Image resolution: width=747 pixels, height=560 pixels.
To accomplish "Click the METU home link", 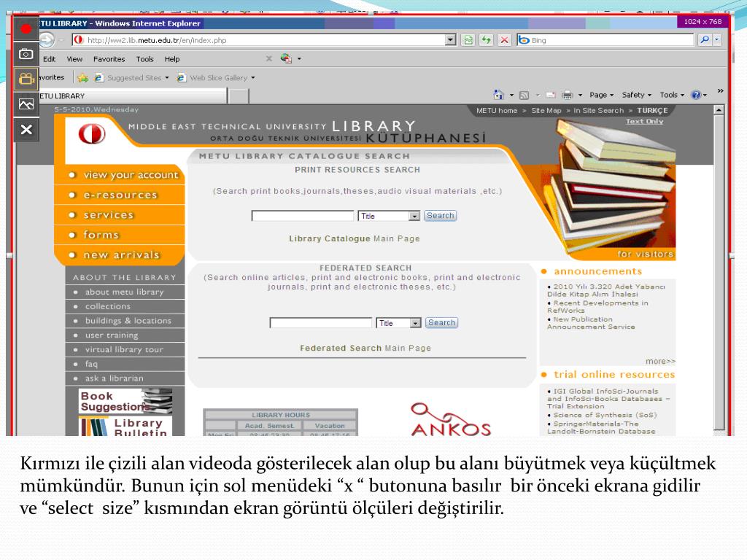I will [496, 111].
